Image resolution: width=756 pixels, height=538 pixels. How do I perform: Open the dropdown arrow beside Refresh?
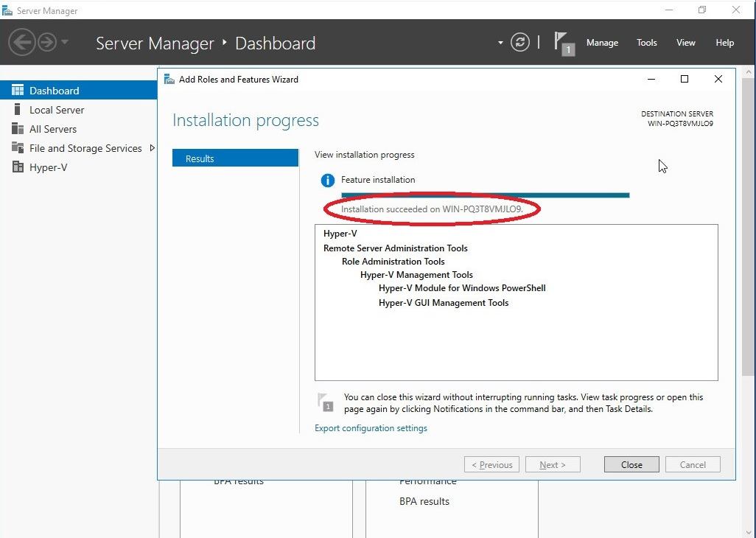pos(500,43)
